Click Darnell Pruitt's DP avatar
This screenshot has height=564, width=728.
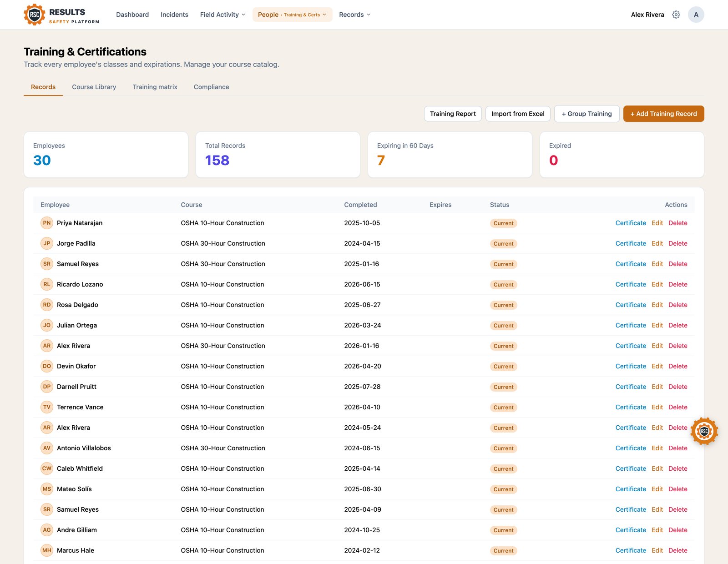point(47,387)
